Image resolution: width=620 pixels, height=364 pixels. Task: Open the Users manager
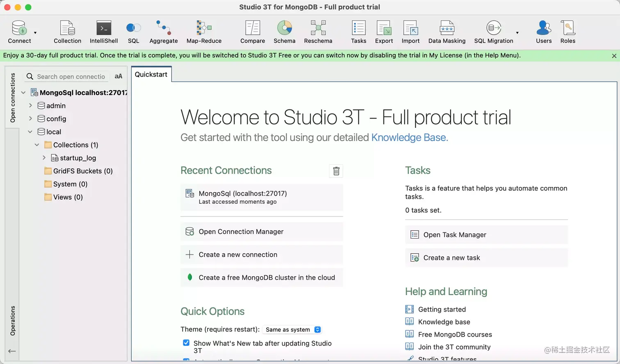[544, 32]
